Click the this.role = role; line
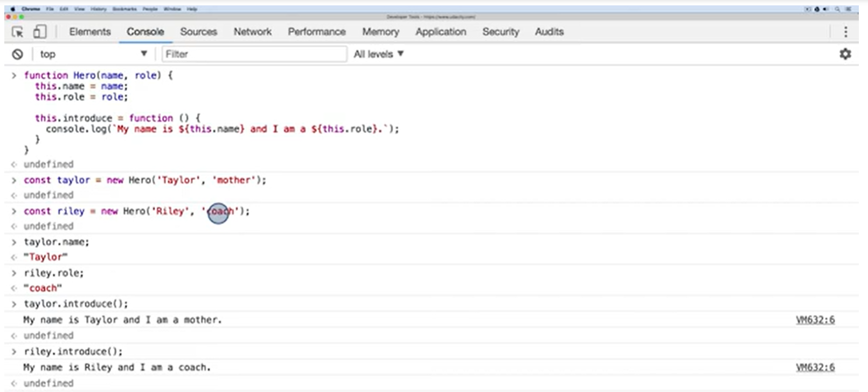The height and width of the screenshot is (392, 868). [81, 97]
